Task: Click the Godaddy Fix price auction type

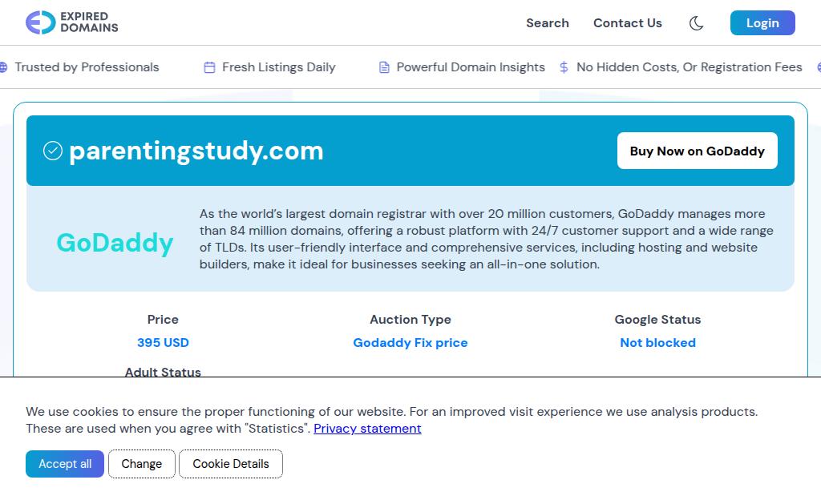Action: (x=410, y=343)
